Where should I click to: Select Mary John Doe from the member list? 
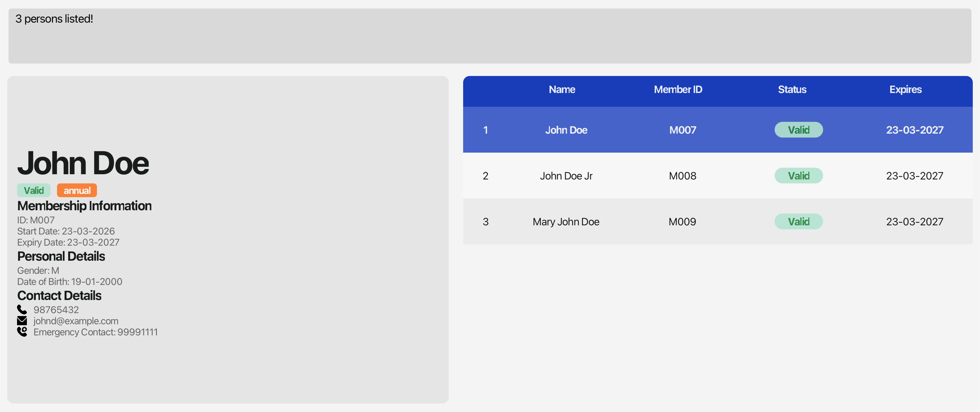565,221
